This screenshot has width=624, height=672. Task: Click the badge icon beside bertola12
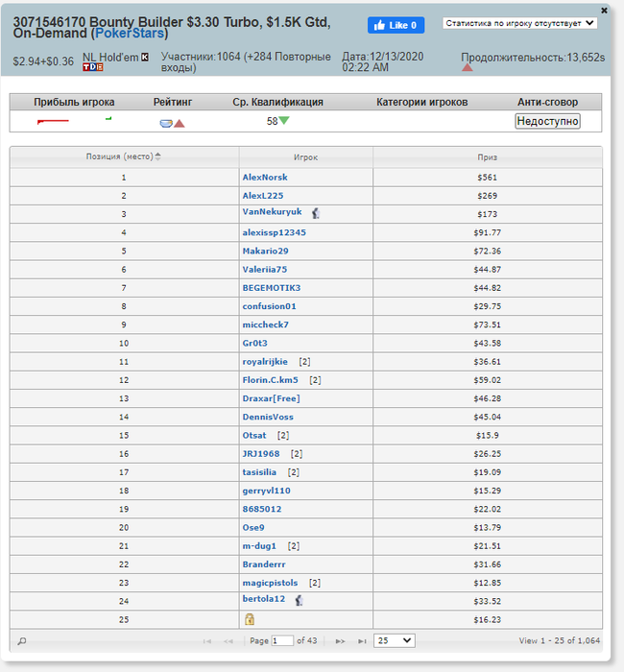click(x=300, y=600)
